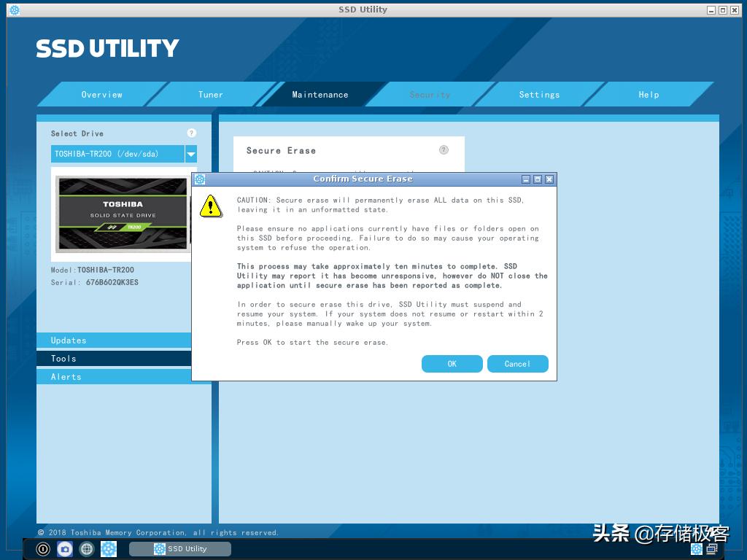
Task: Open the Overview tab
Action: 102,94
